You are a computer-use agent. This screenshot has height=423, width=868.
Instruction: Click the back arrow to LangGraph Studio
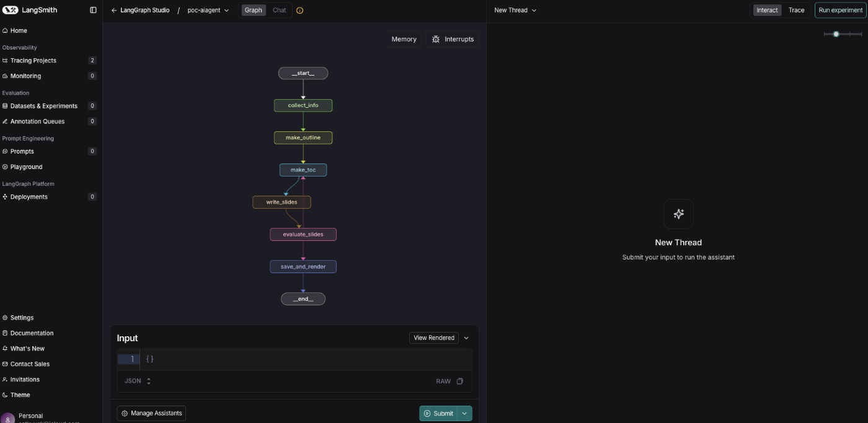point(114,11)
